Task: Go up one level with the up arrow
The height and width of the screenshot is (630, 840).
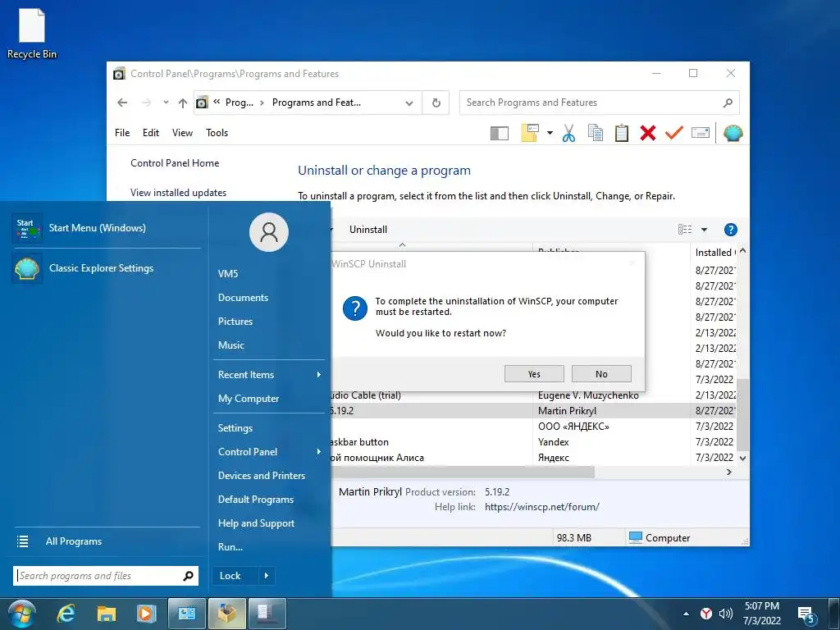Action: (x=183, y=103)
